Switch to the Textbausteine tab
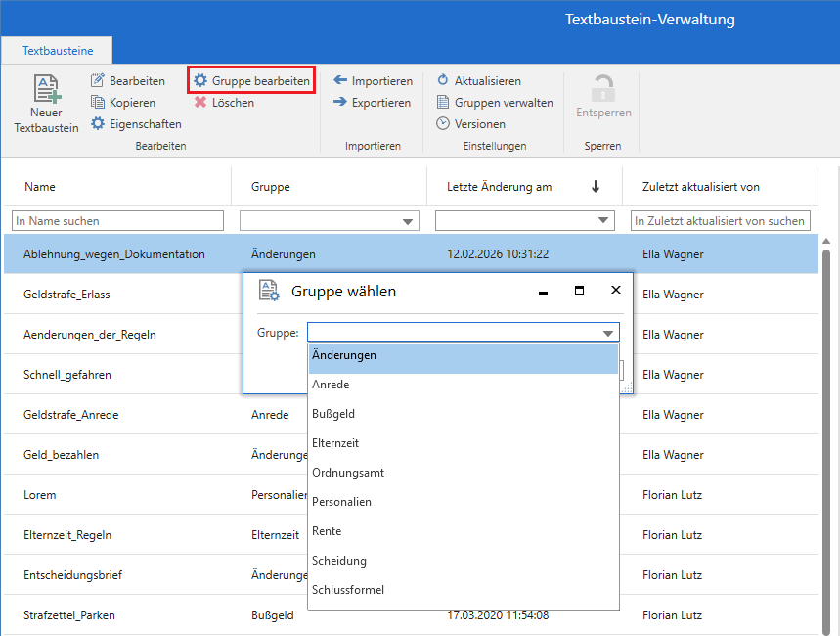Image resolution: width=840 pixels, height=636 pixels. pos(57,50)
